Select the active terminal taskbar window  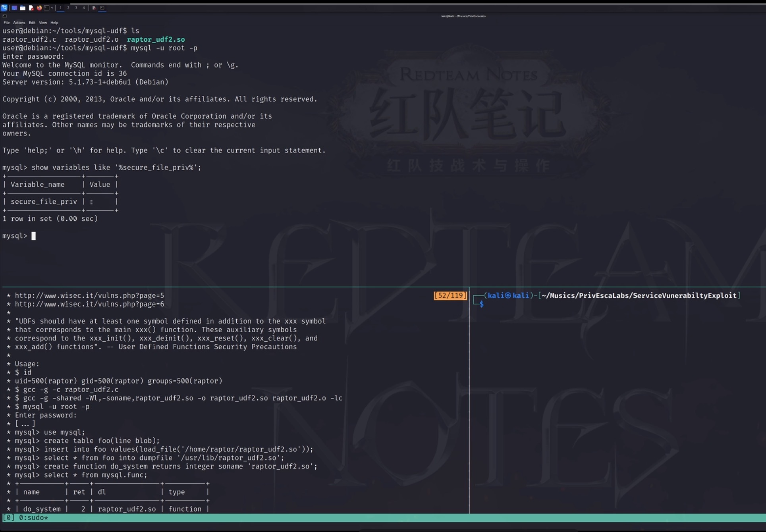pos(102,8)
